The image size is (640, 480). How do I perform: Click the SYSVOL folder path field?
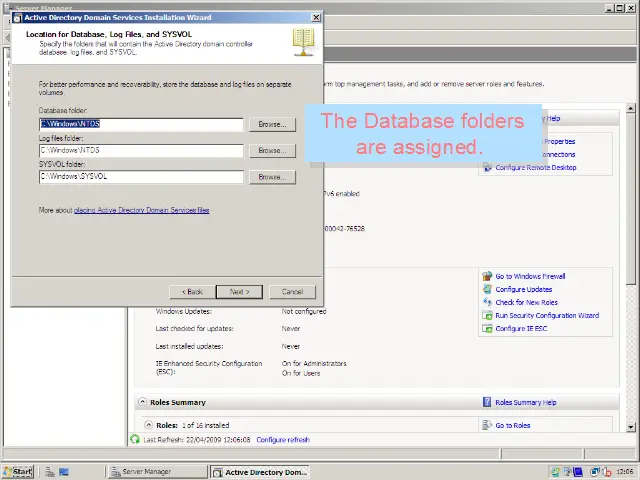click(141, 177)
